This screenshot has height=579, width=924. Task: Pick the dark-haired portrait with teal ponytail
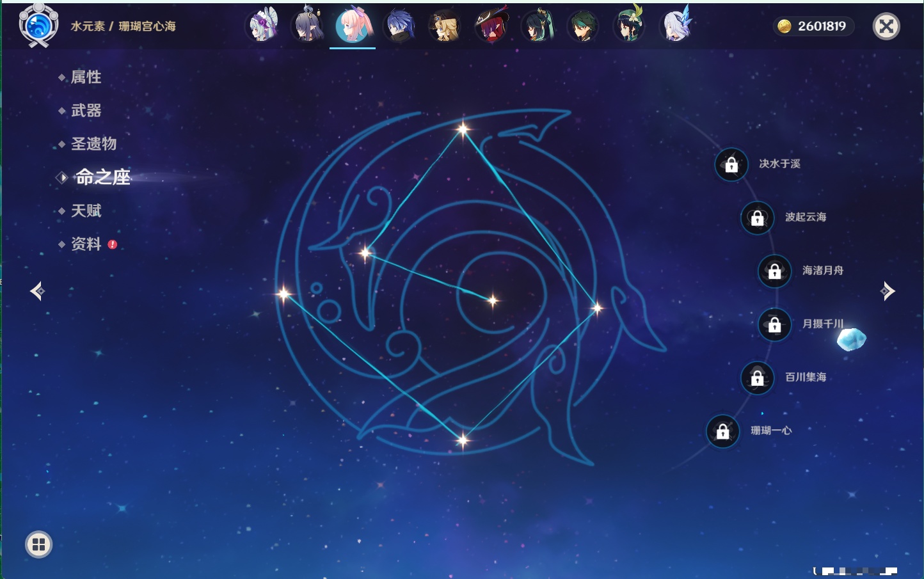[537, 26]
